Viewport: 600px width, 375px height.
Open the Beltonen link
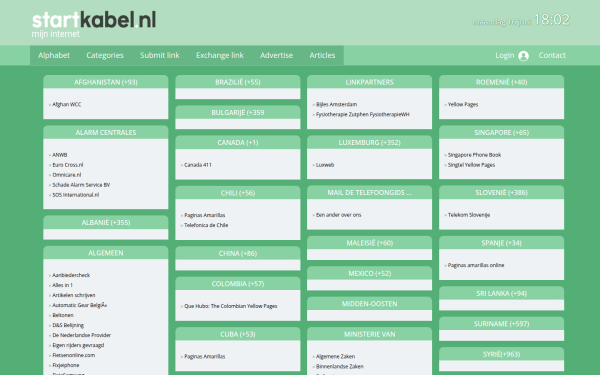pyautogui.click(x=63, y=315)
